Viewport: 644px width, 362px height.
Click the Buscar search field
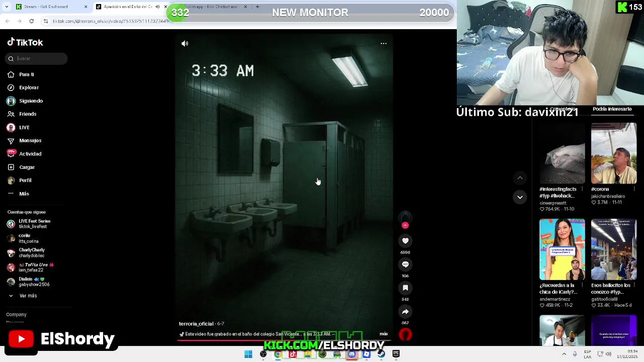[36, 59]
